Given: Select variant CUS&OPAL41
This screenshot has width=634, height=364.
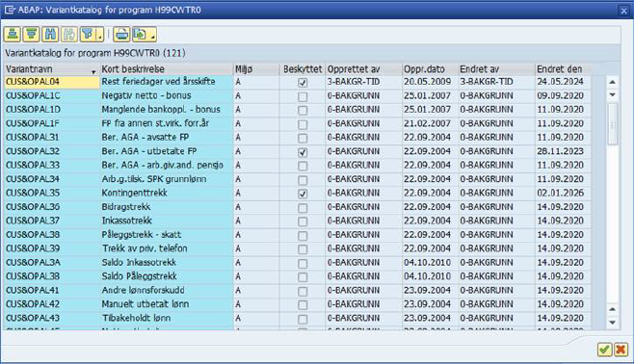Looking at the screenshot, I should click(52, 290).
